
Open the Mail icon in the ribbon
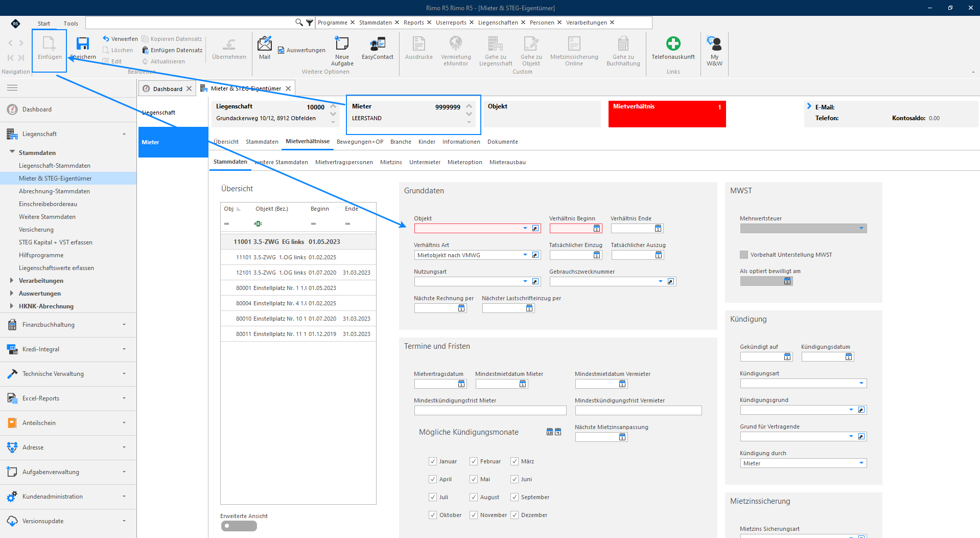pos(265,43)
